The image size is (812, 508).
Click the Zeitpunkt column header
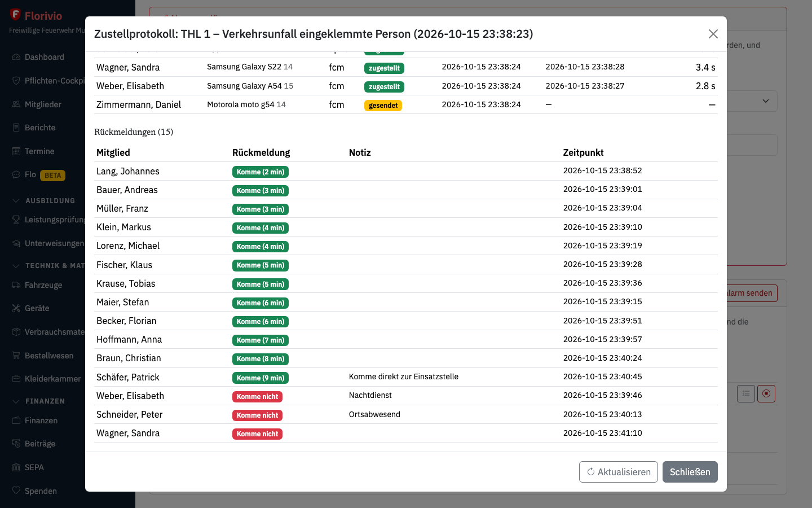click(583, 152)
